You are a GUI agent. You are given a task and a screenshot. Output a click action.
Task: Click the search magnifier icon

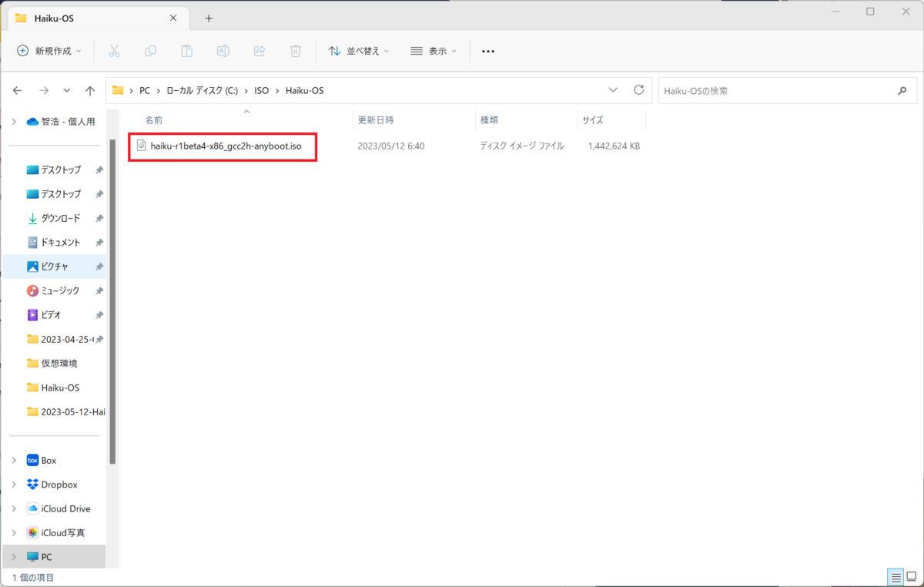coord(902,91)
